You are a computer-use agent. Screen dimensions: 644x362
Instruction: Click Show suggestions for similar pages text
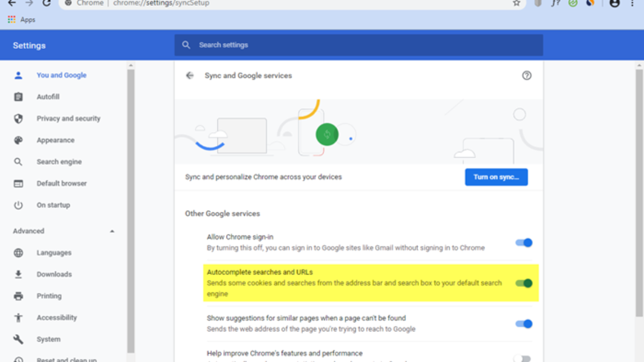(306, 318)
